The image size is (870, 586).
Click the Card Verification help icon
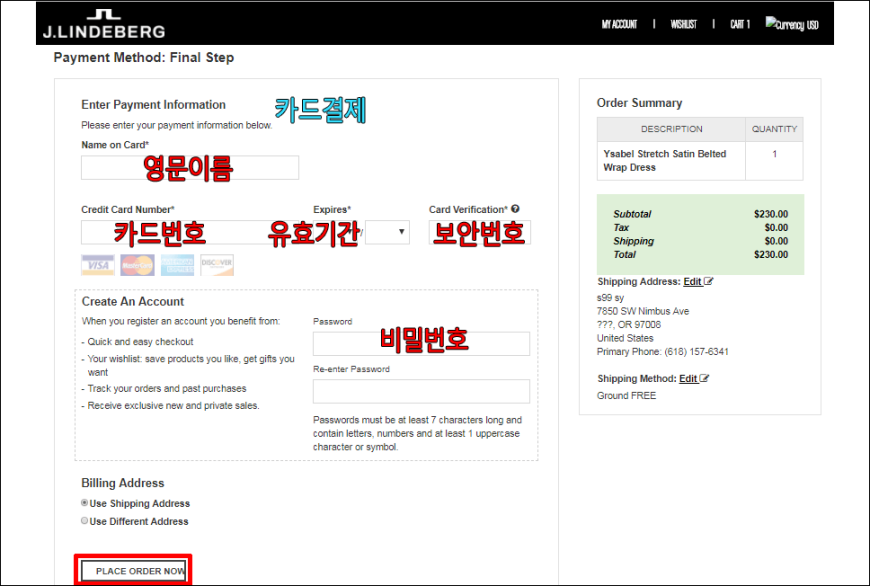(515, 209)
